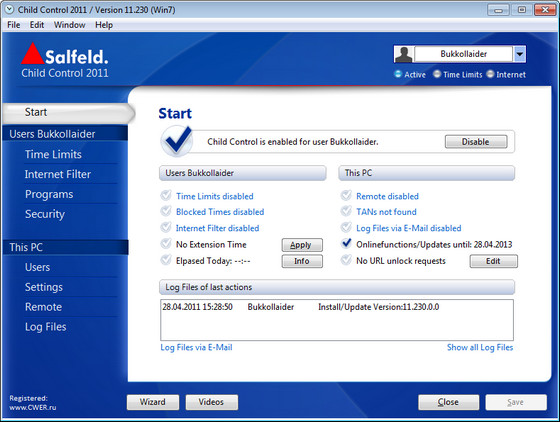
Task: Open Log Files in the sidebar
Action: pyautogui.click(x=45, y=327)
